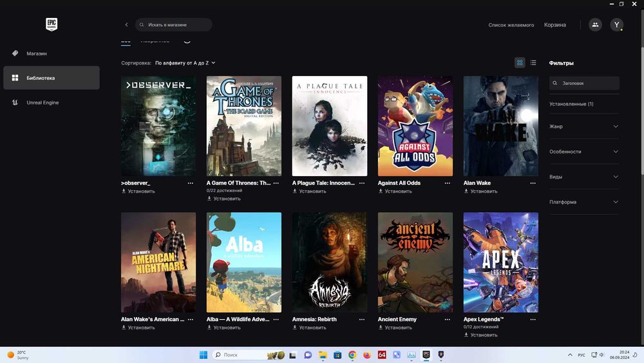Viewport: 644px width, 363px height.
Task: Click Установить under Alba
Action: [x=224, y=328]
